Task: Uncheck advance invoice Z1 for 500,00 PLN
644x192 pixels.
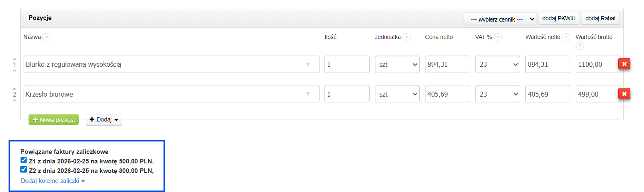Action: click(x=24, y=160)
